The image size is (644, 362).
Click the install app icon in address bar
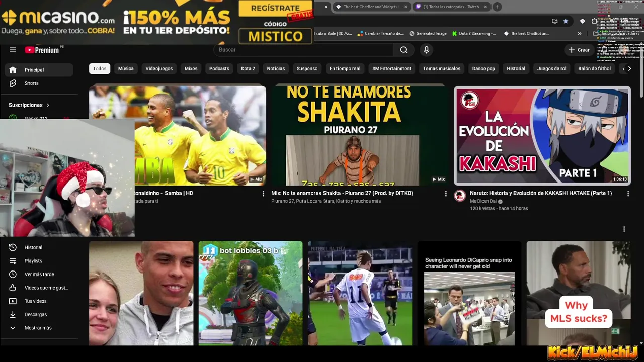[x=554, y=21]
